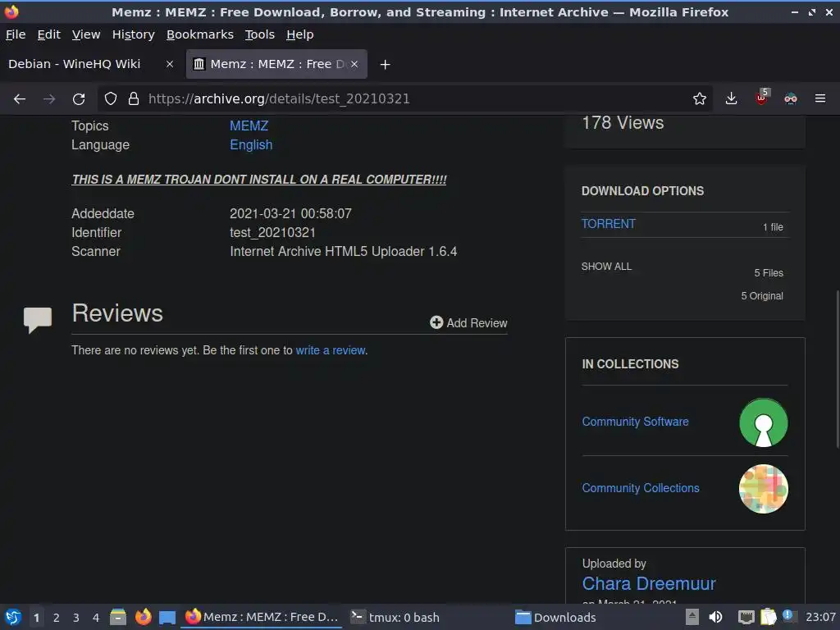840x630 pixels.
Task: Click the '178 Views' counter text
Action: pyautogui.click(x=623, y=123)
